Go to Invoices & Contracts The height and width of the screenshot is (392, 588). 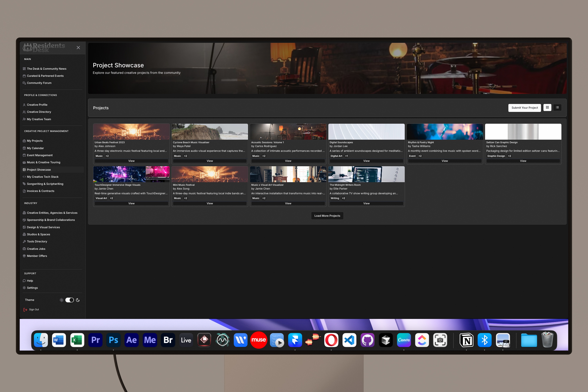coord(40,191)
